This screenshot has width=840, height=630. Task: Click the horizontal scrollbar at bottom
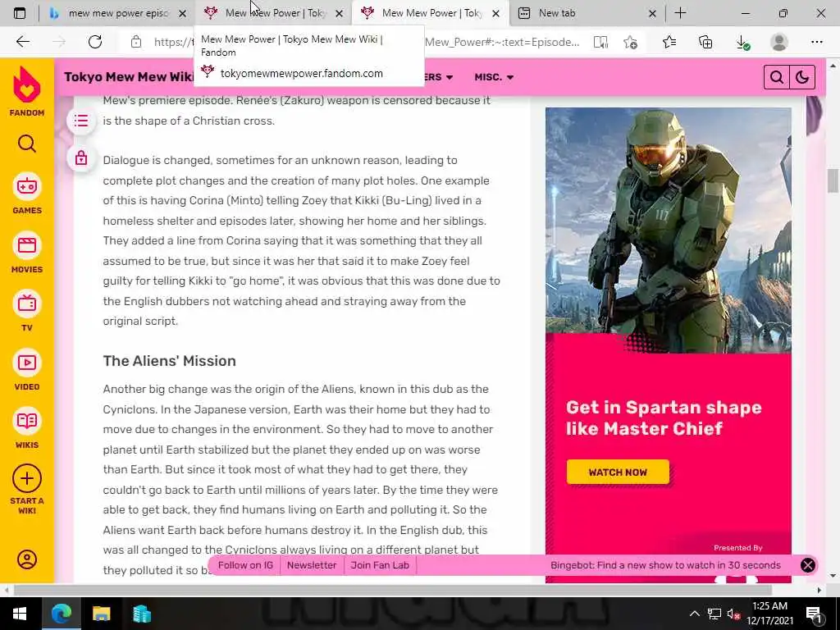coord(393,590)
